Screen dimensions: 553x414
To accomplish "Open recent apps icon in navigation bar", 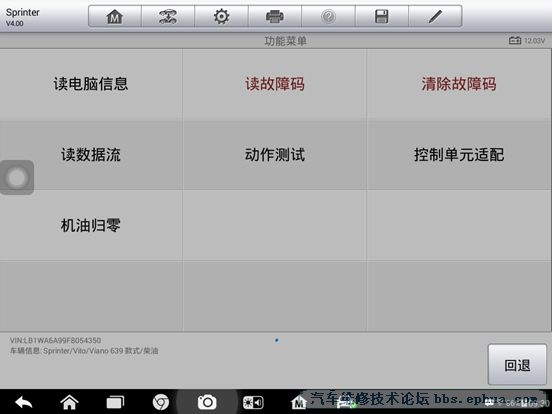I will [x=115, y=402].
